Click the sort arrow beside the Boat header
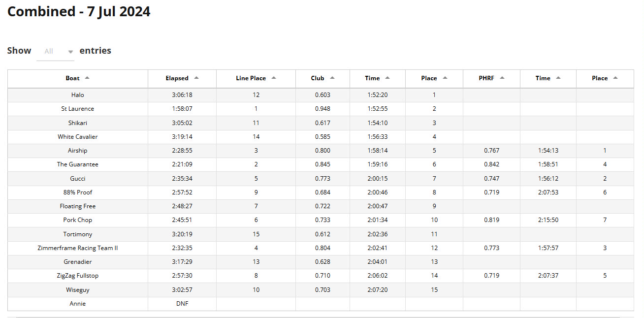The width and height of the screenshot is (644, 318). 87,78
